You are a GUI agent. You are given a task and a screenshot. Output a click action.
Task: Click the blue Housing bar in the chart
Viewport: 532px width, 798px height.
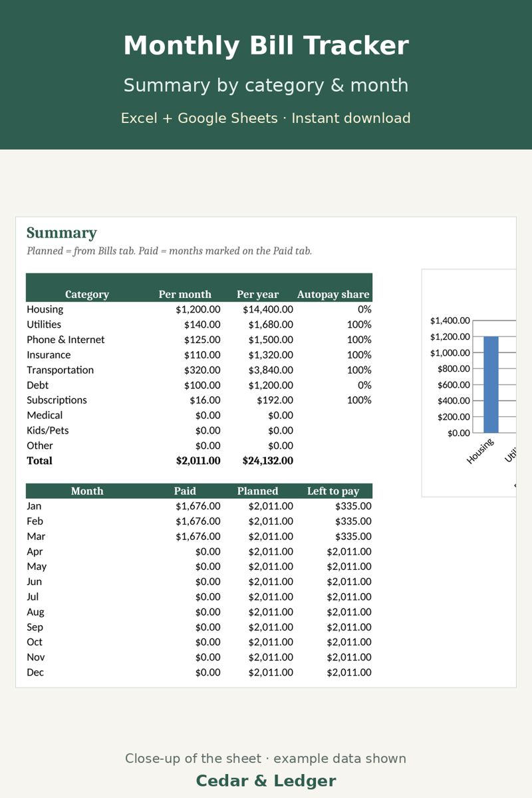(491, 384)
